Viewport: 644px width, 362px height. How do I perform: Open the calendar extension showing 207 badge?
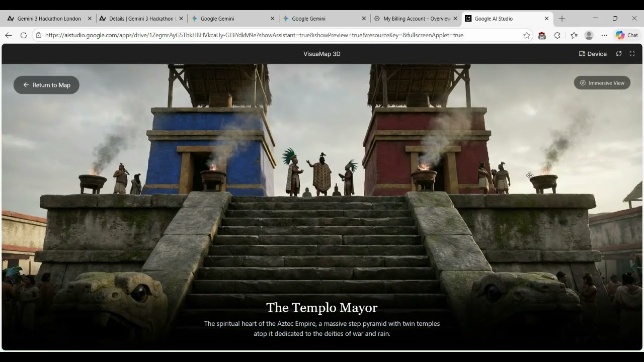(x=542, y=35)
